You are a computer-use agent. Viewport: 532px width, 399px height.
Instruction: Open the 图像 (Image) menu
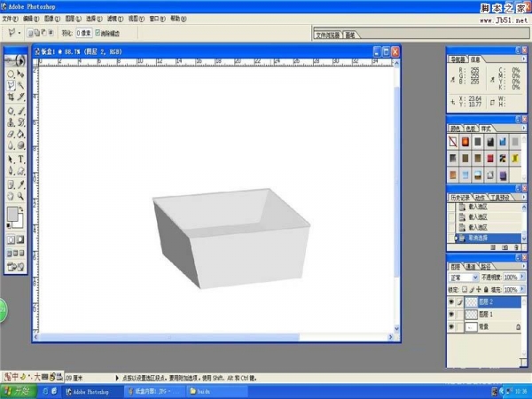pos(52,19)
